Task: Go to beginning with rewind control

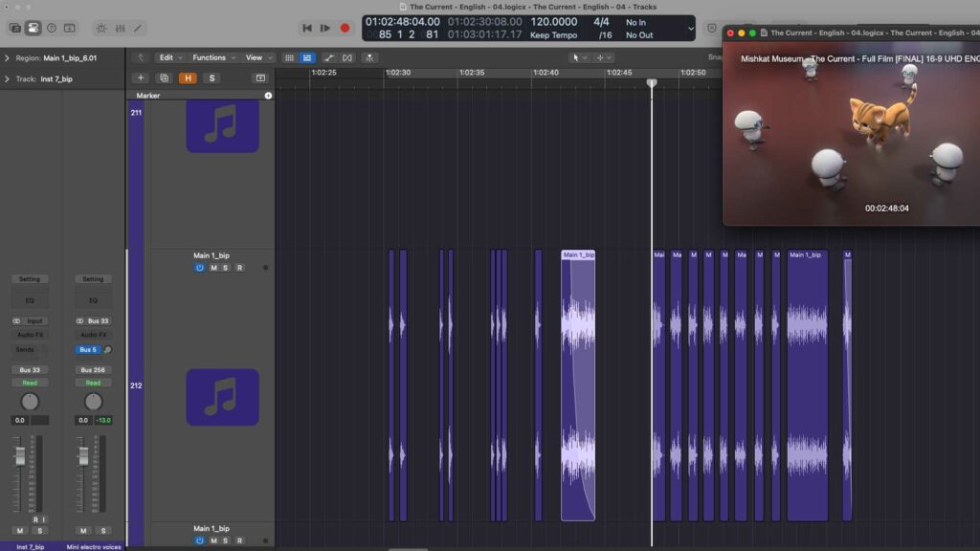Action: 307,28
